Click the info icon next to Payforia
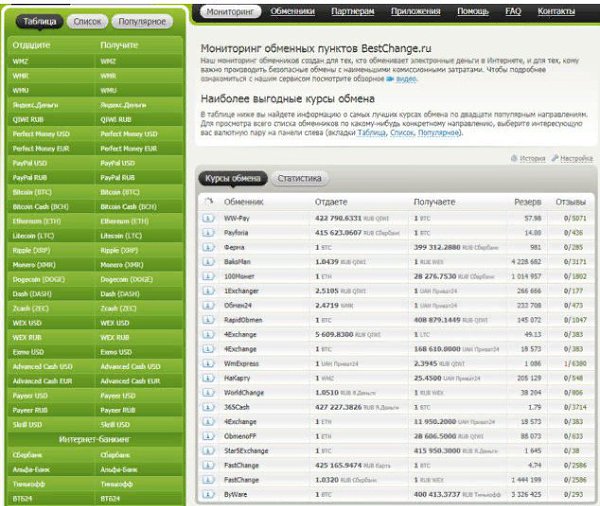The height and width of the screenshot is (506, 600). pos(208,233)
